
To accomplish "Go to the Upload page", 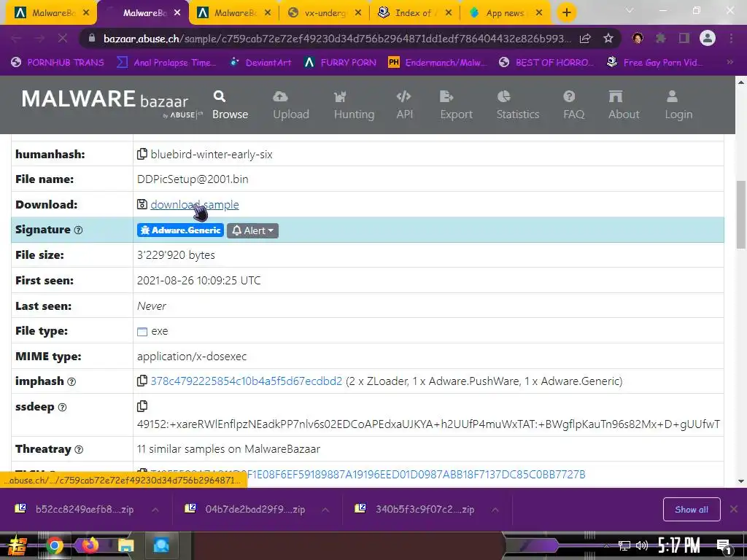I will pyautogui.click(x=291, y=105).
